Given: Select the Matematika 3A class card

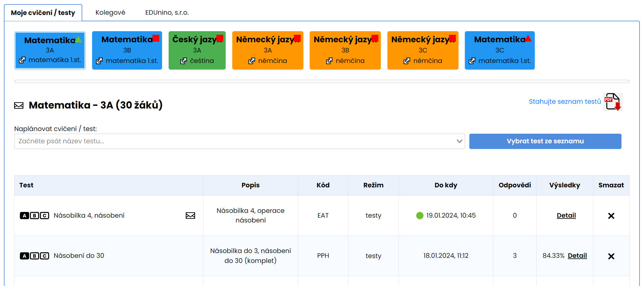Looking at the screenshot, I should coord(50,50).
